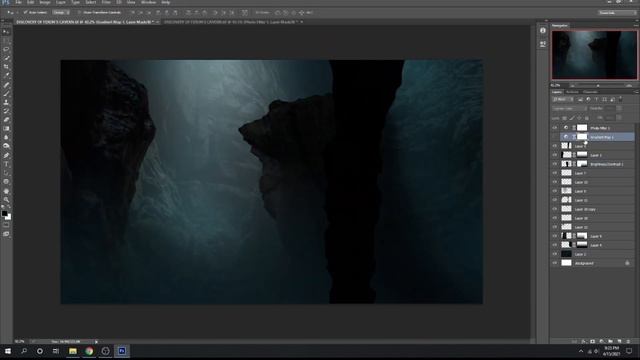Open the Window menu
Screen dimensions: 640x360
coord(148,2)
